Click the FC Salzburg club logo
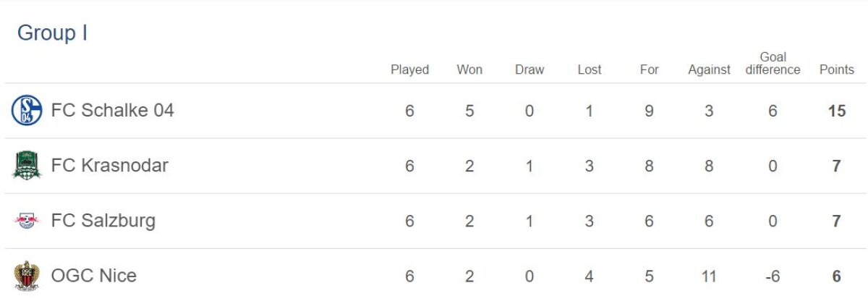 click(x=27, y=221)
